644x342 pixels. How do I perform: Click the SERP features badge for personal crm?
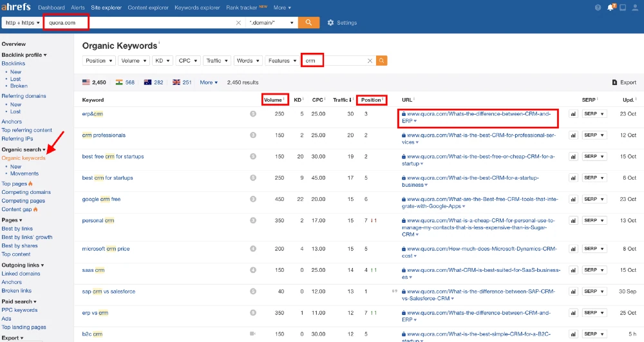tap(253, 220)
